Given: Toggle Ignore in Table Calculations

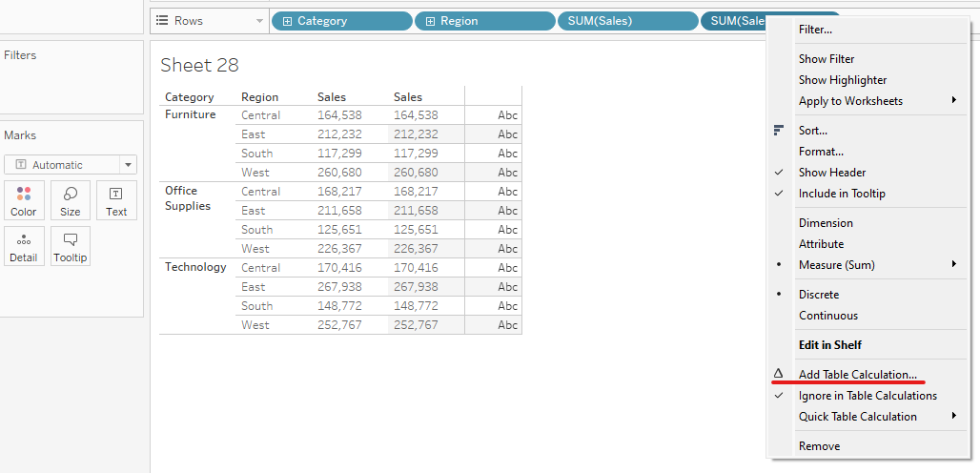Looking at the screenshot, I should point(868,396).
